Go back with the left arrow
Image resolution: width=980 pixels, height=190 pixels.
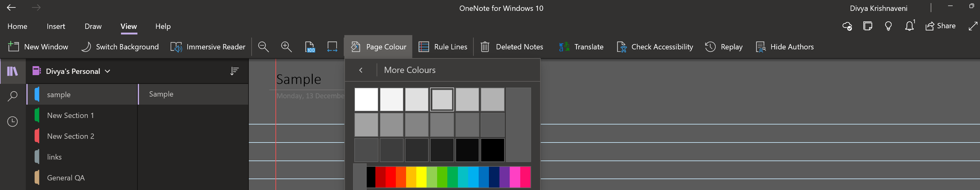[11, 8]
